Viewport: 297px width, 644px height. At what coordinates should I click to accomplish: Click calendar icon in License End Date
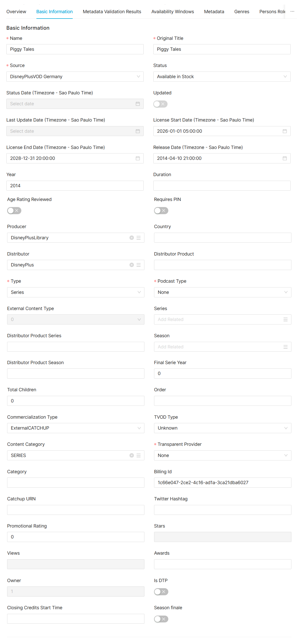tap(138, 158)
